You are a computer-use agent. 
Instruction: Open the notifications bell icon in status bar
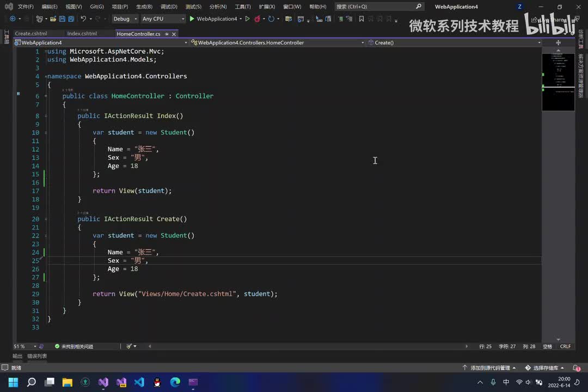tap(577, 368)
